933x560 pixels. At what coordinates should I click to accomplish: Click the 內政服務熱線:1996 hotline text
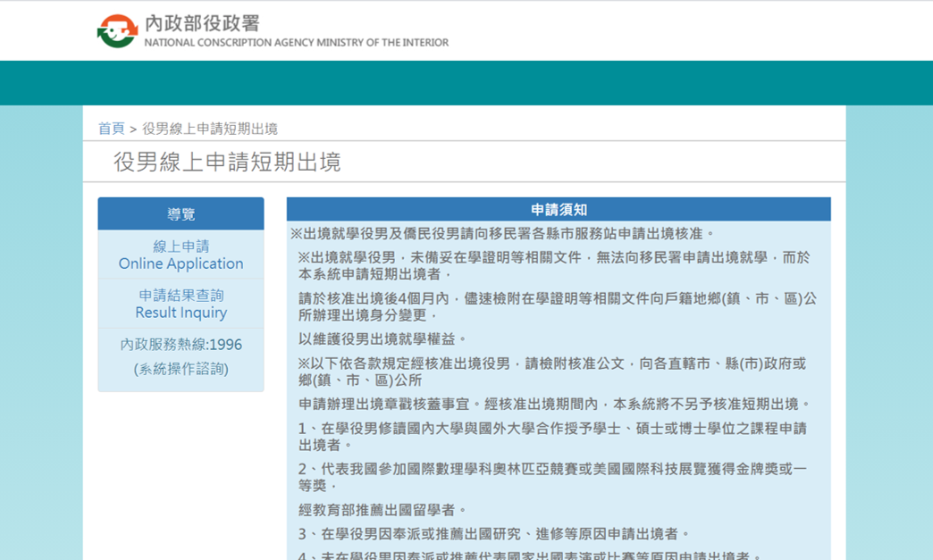pyautogui.click(x=181, y=345)
